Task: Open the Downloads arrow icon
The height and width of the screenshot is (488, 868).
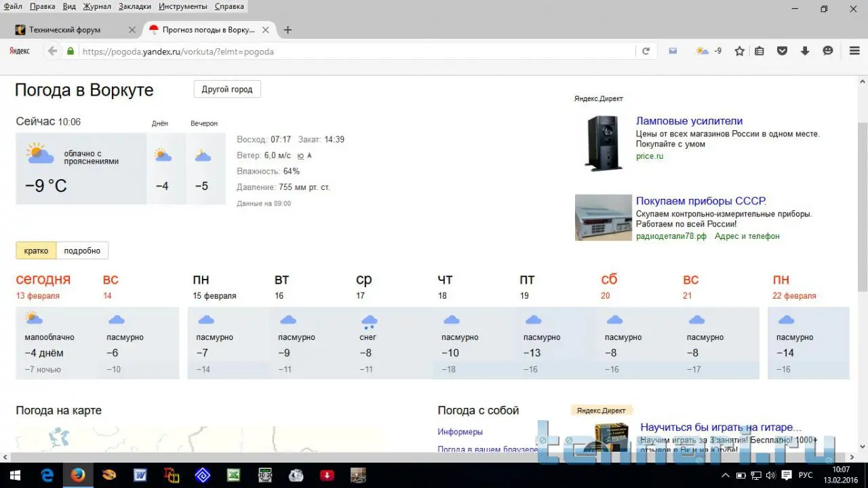Action: (805, 51)
